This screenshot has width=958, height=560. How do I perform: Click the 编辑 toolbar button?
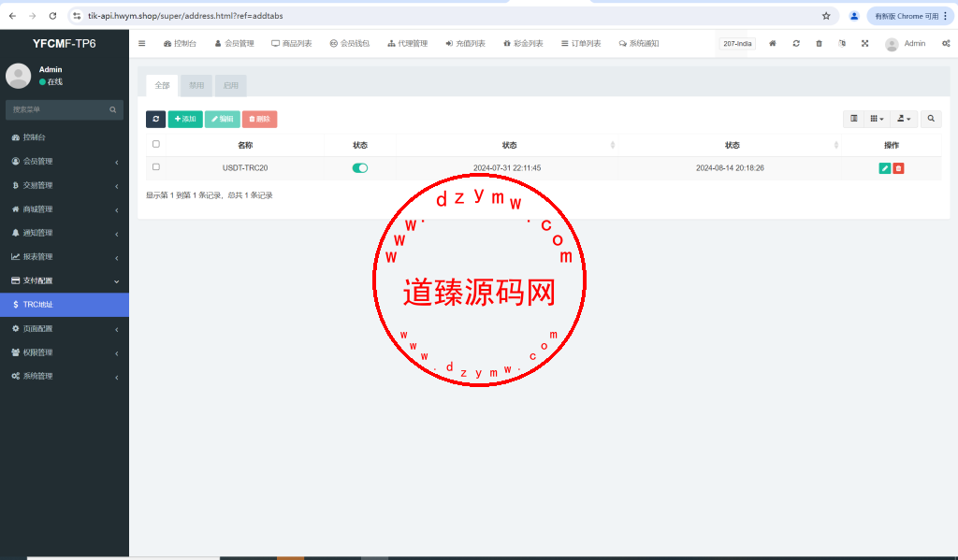(223, 119)
